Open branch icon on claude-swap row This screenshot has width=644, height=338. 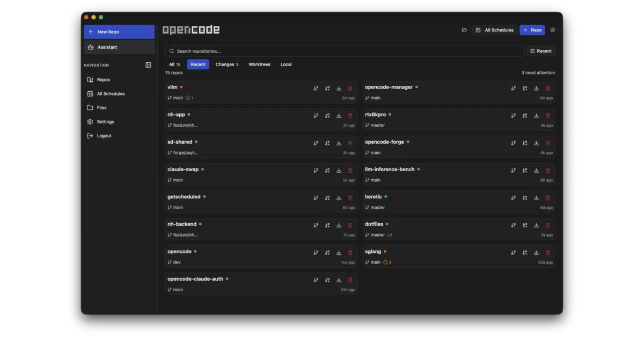[316, 171]
